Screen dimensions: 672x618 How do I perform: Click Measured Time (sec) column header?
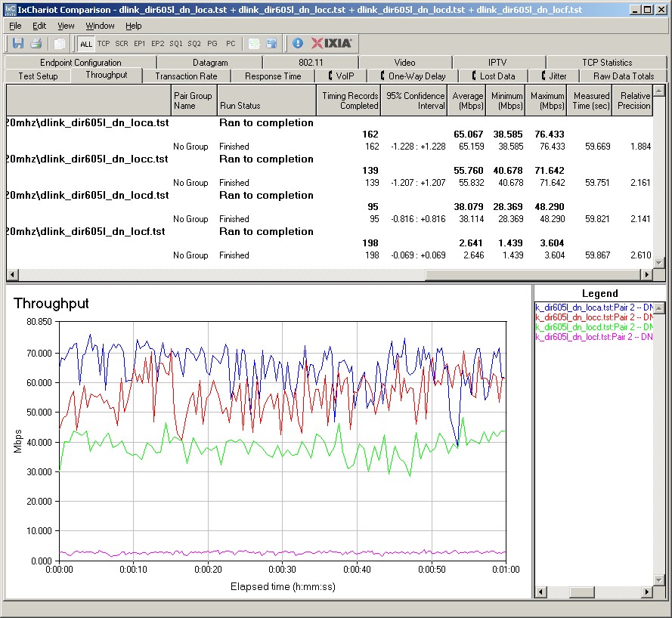590,100
